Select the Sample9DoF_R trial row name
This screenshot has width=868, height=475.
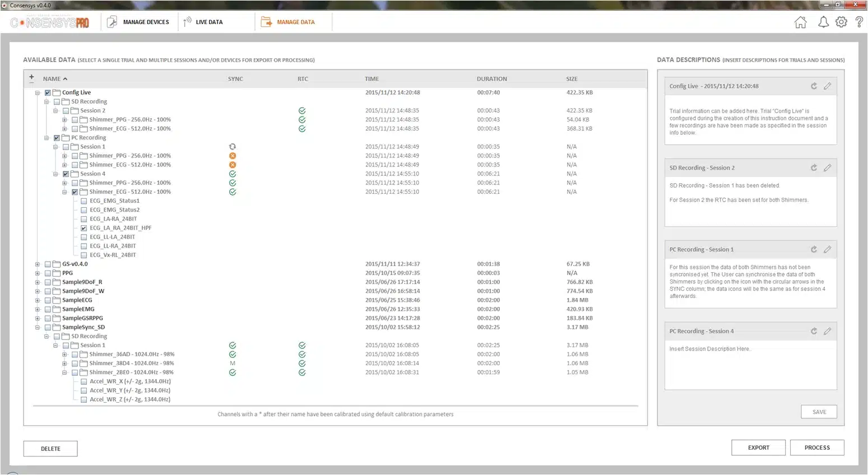[x=82, y=282]
